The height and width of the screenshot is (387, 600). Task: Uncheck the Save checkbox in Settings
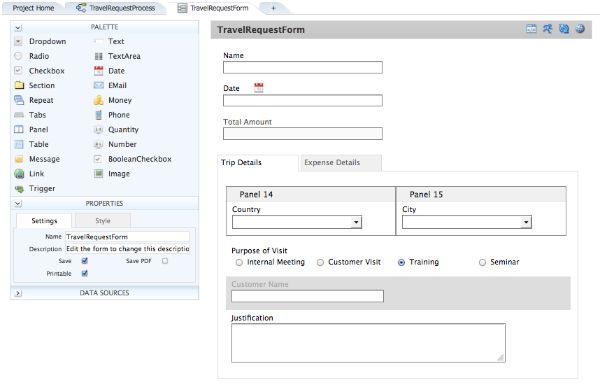click(x=85, y=261)
